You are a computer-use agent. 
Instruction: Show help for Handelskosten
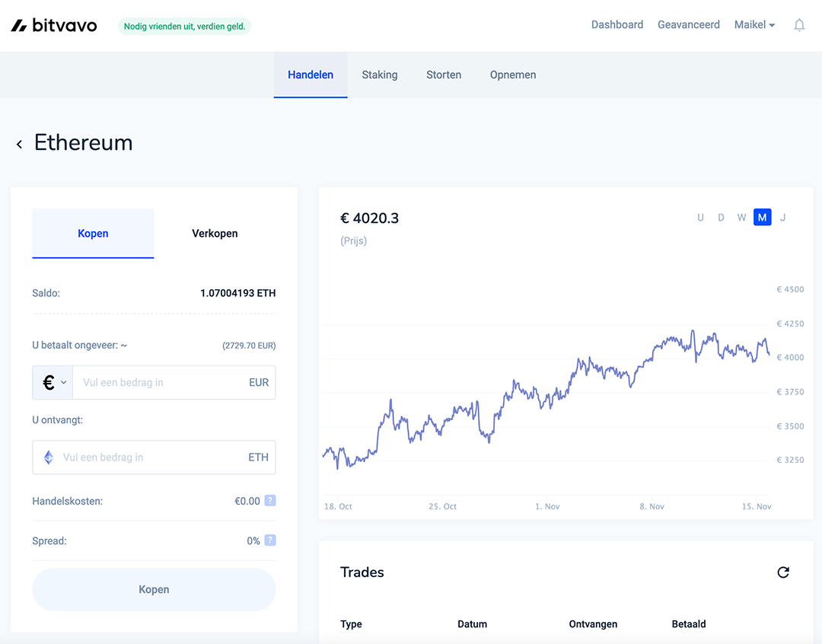click(270, 501)
